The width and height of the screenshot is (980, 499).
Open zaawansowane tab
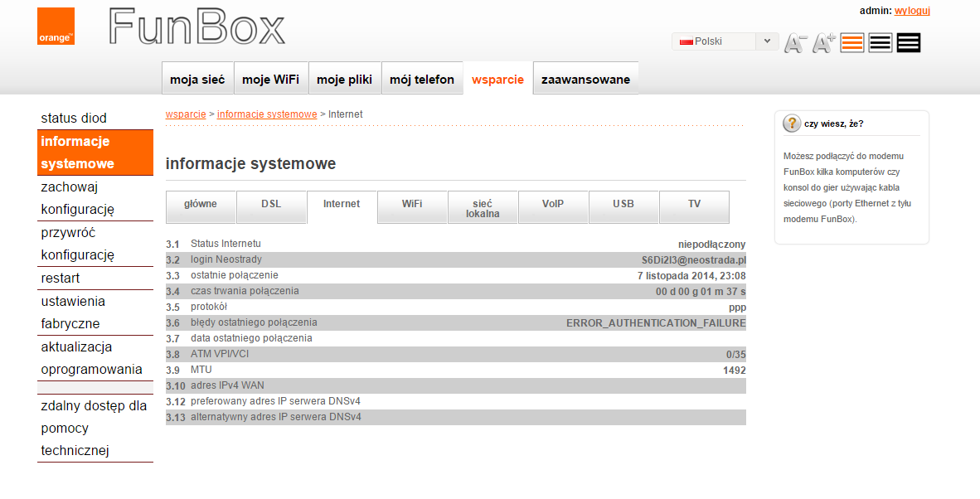click(585, 79)
